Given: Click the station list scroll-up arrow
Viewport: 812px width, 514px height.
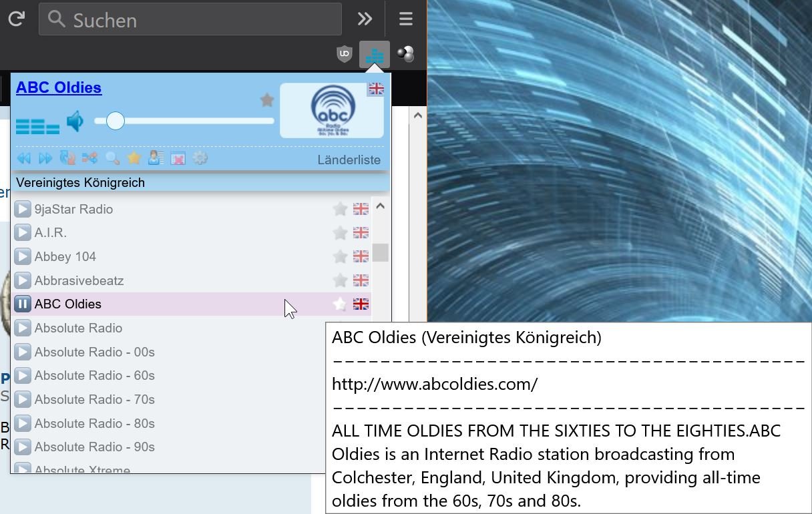Looking at the screenshot, I should (380, 206).
